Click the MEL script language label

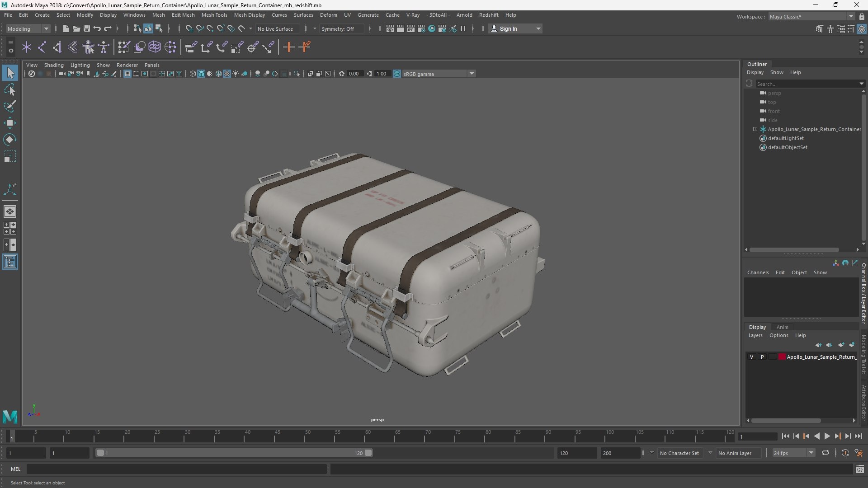16,469
